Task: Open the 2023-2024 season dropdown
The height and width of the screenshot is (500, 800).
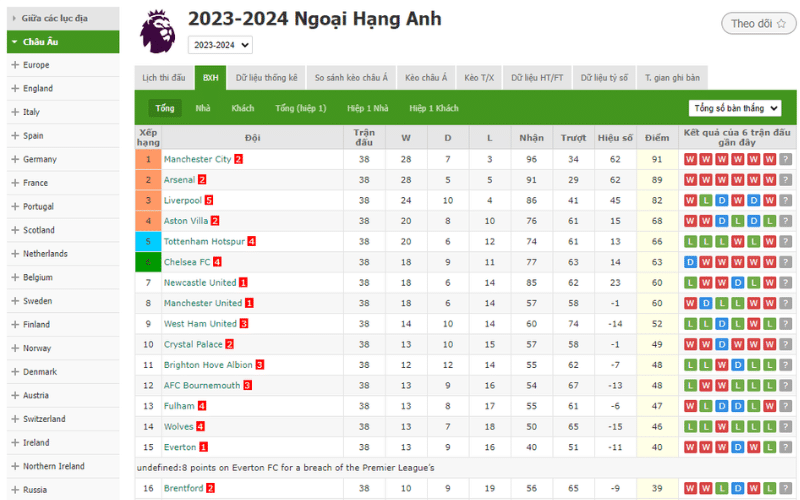Action: coord(220,45)
